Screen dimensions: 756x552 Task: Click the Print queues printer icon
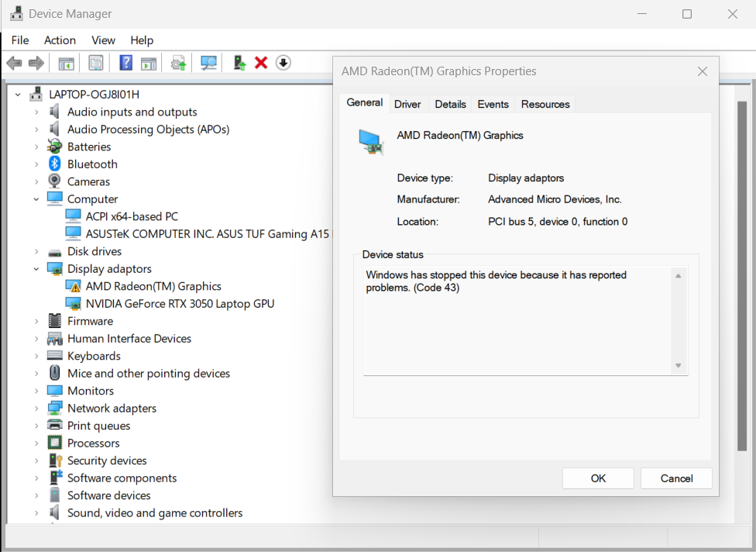click(x=54, y=425)
